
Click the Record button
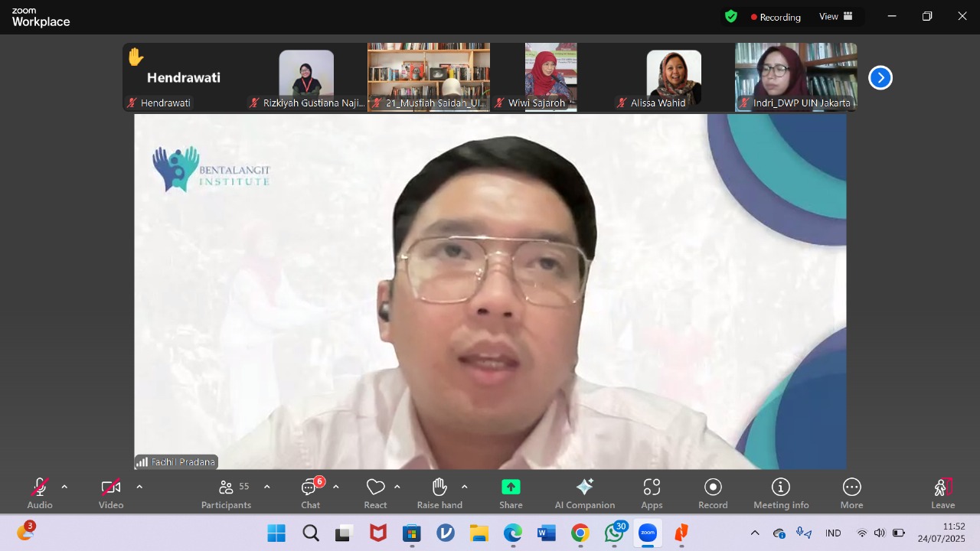point(713,494)
